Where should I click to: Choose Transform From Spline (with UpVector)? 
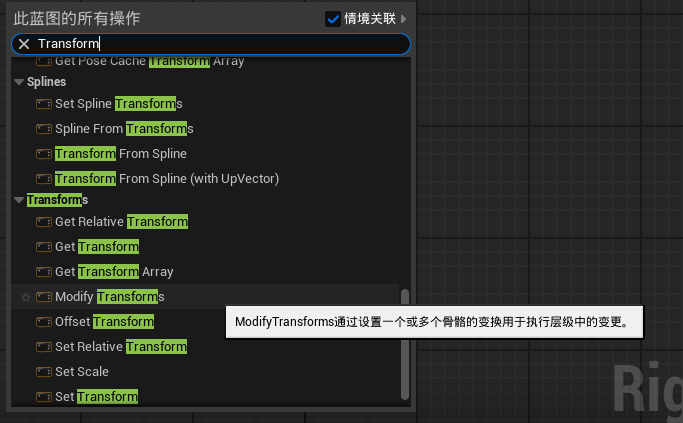point(167,179)
